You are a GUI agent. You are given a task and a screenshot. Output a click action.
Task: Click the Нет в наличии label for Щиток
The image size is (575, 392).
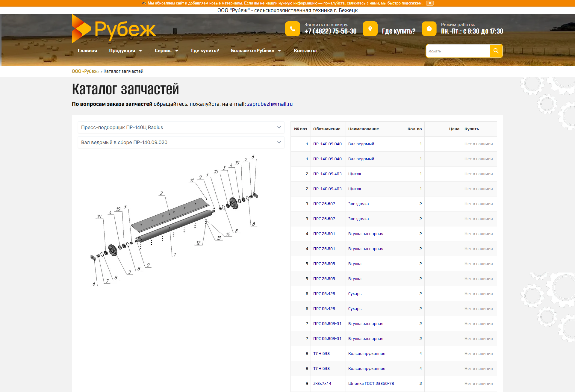point(479,174)
